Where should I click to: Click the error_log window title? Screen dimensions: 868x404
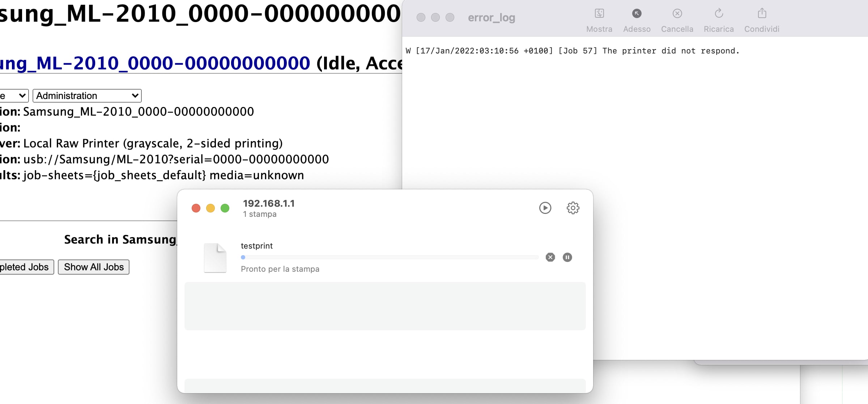(492, 17)
